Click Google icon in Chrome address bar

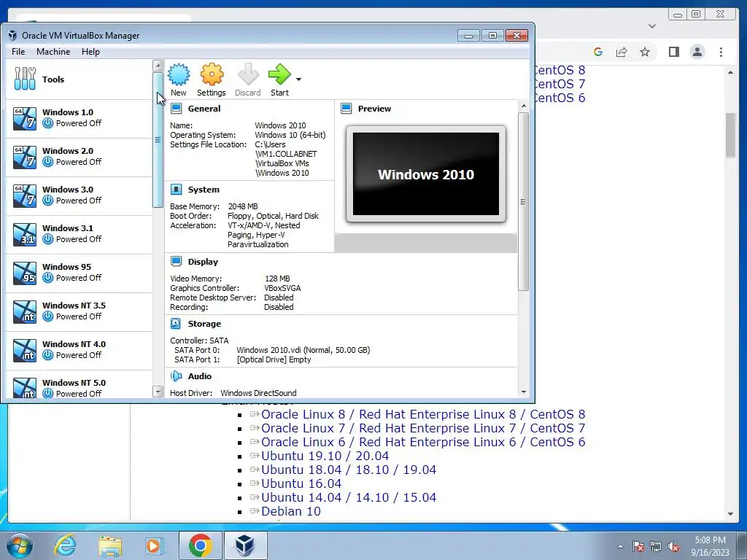tap(598, 52)
